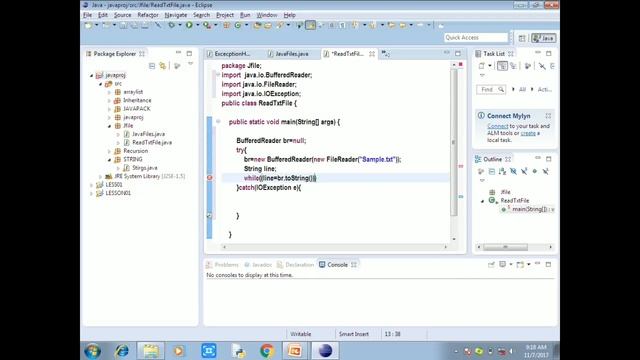The width and height of the screenshot is (640, 360).
Task: Toggle Mark Occurrences highlighted toolbar icon
Action: tap(311, 25)
